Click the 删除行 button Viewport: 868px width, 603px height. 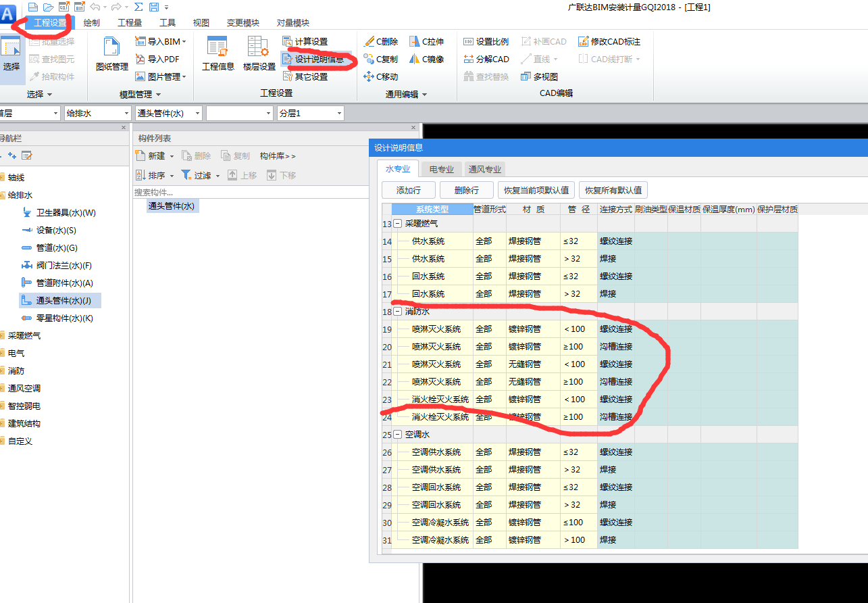pyautogui.click(x=467, y=190)
